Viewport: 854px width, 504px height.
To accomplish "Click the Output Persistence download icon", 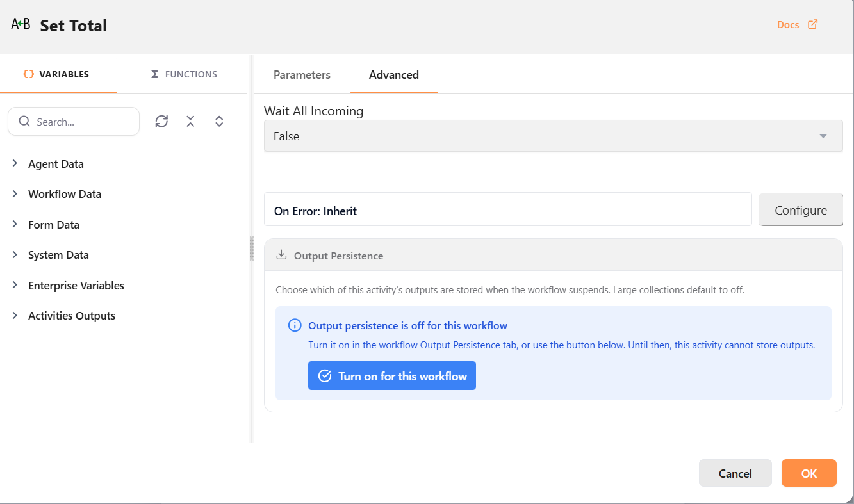I will 281,255.
